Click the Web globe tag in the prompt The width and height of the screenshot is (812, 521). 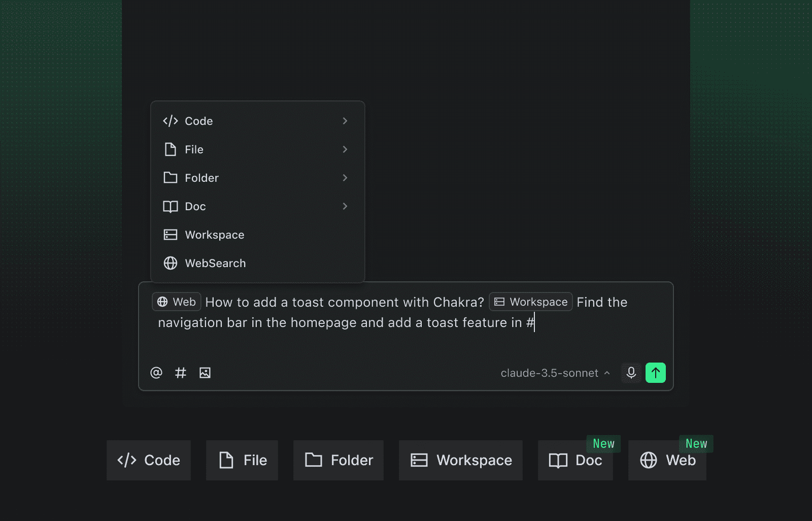(x=177, y=302)
